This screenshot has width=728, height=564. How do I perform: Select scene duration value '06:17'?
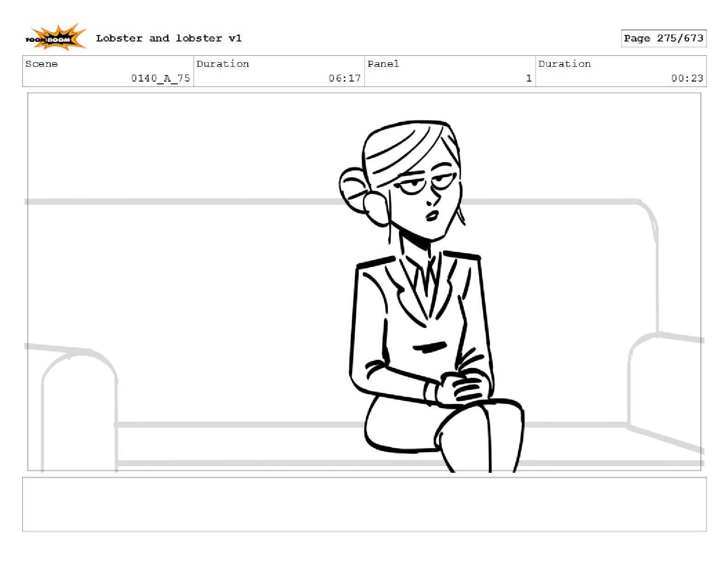[344, 78]
